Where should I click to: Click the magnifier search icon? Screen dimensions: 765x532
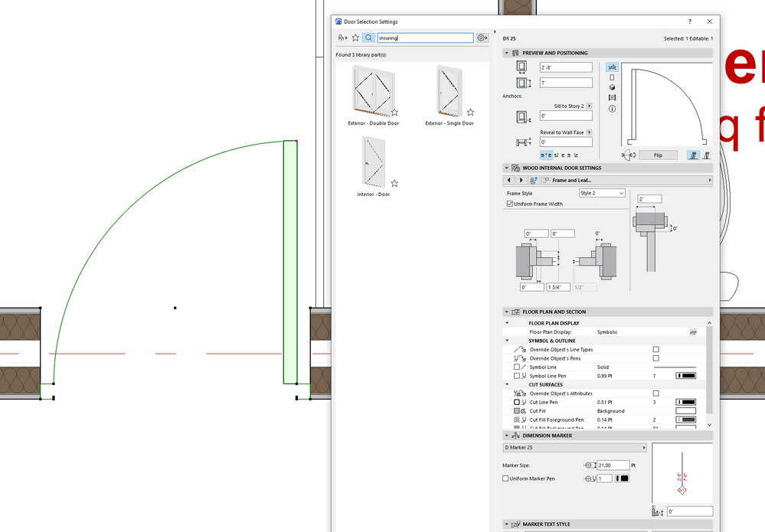click(369, 37)
